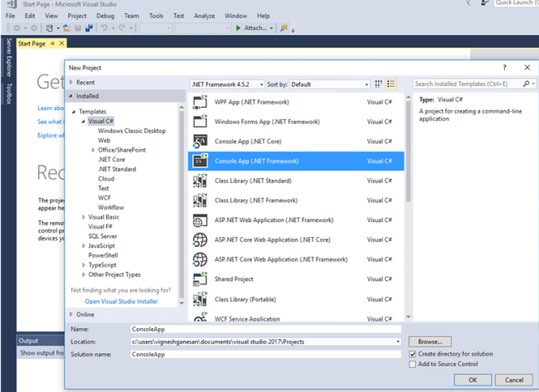
Task: Select the Console App (.NET Framework) icon
Action: pos(200,161)
